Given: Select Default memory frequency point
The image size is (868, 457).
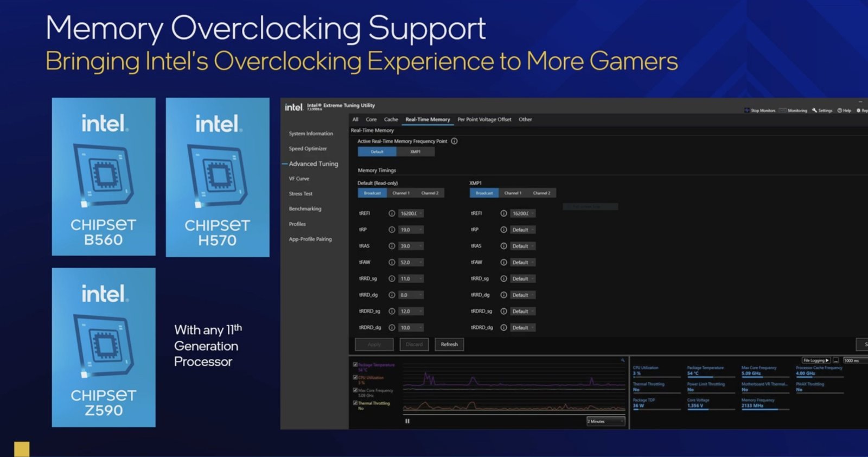Looking at the screenshot, I should point(377,151).
